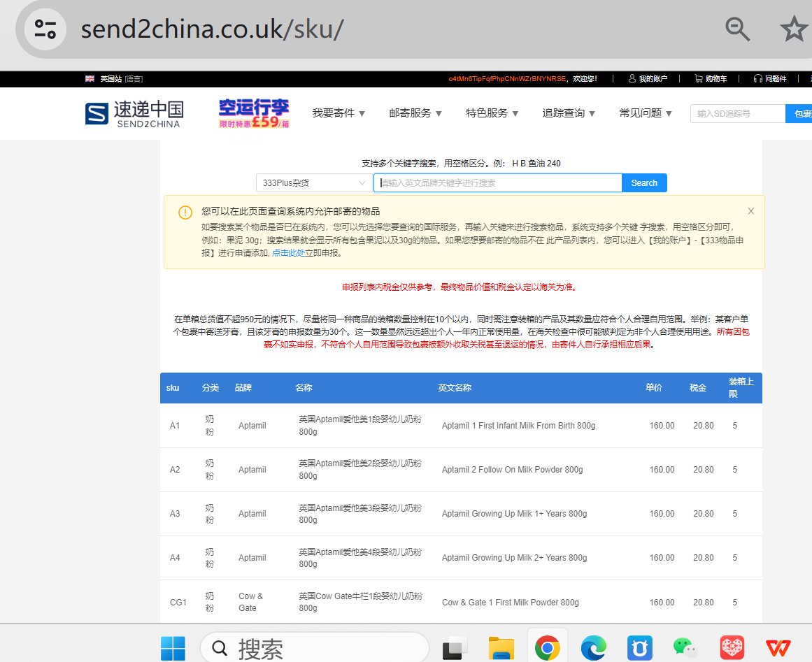Open the 语言 language selector

tap(134, 79)
